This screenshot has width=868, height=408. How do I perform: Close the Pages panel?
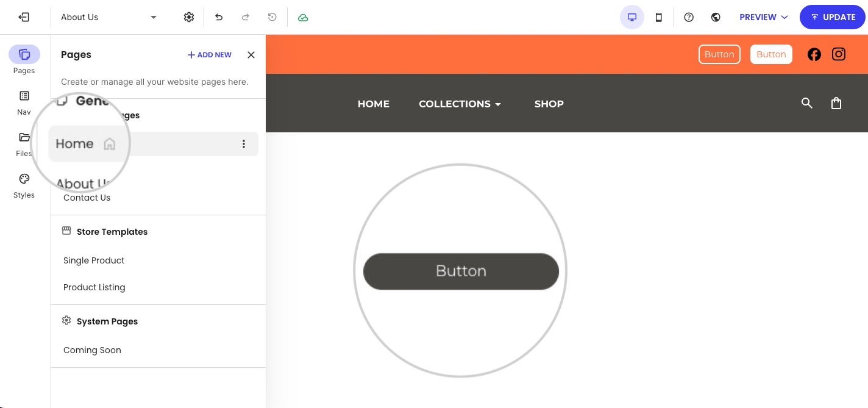251,55
